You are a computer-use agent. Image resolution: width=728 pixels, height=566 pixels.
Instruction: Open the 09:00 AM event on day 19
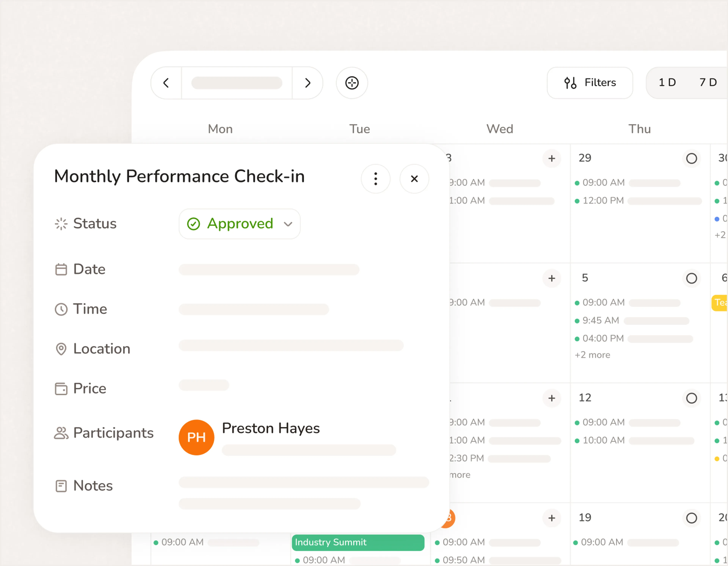[626, 543]
